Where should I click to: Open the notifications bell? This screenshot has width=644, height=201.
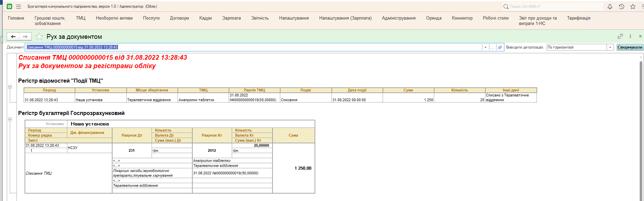pos(610,6)
